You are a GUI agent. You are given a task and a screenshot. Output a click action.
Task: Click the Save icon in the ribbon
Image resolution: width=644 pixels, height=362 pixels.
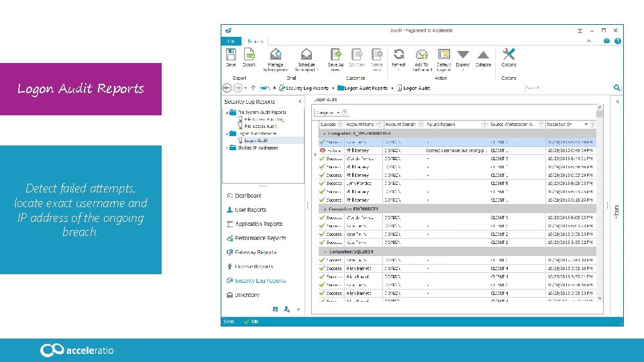pyautogui.click(x=231, y=54)
